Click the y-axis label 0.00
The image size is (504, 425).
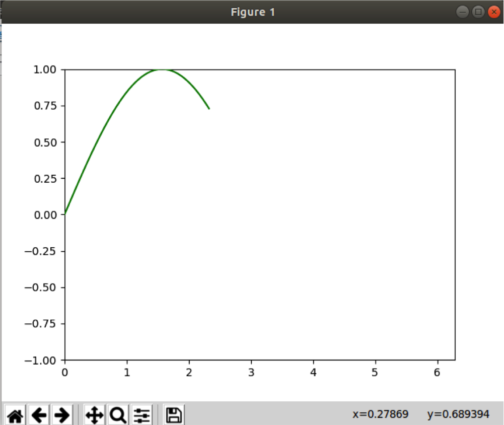[45, 215]
